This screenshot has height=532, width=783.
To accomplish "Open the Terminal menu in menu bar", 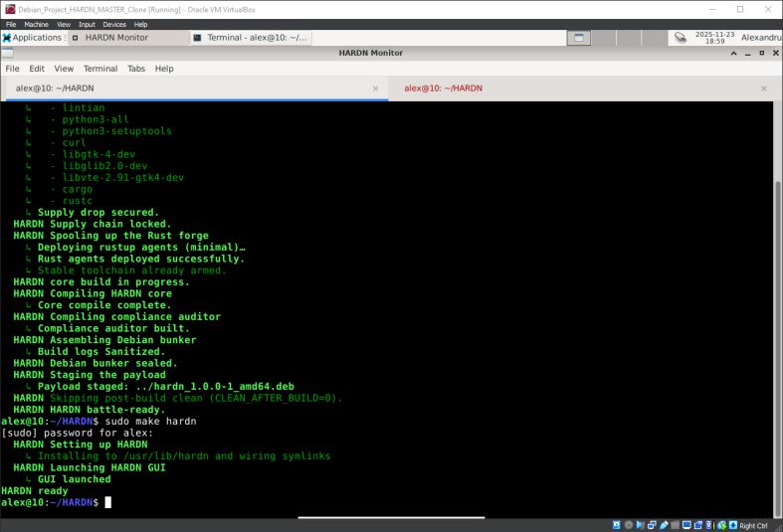I will click(100, 69).
